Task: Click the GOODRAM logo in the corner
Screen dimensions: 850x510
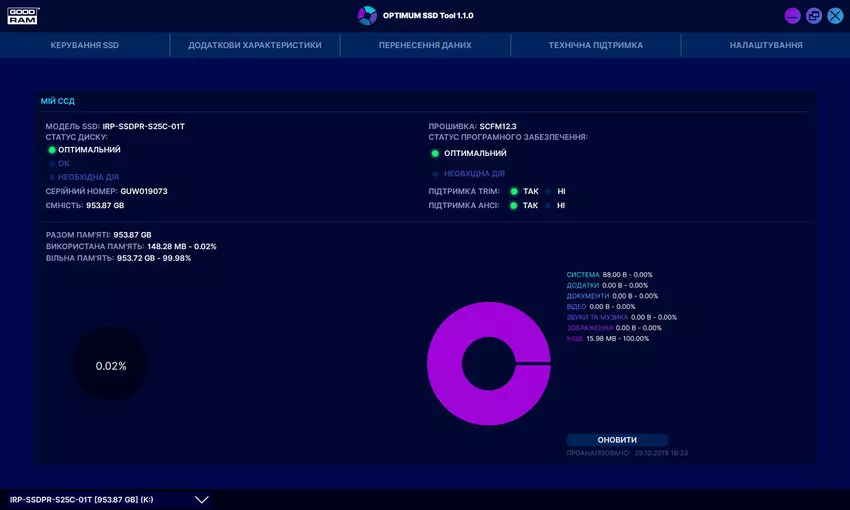Action: (x=22, y=15)
